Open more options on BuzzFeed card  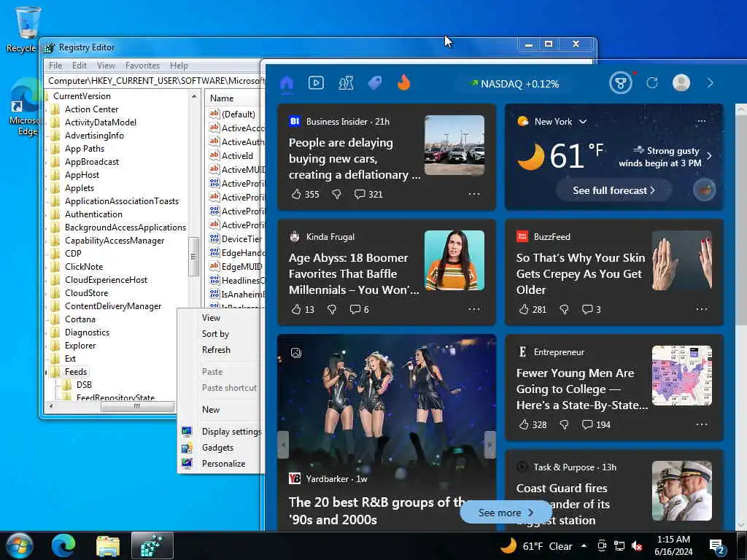click(x=702, y=309)
